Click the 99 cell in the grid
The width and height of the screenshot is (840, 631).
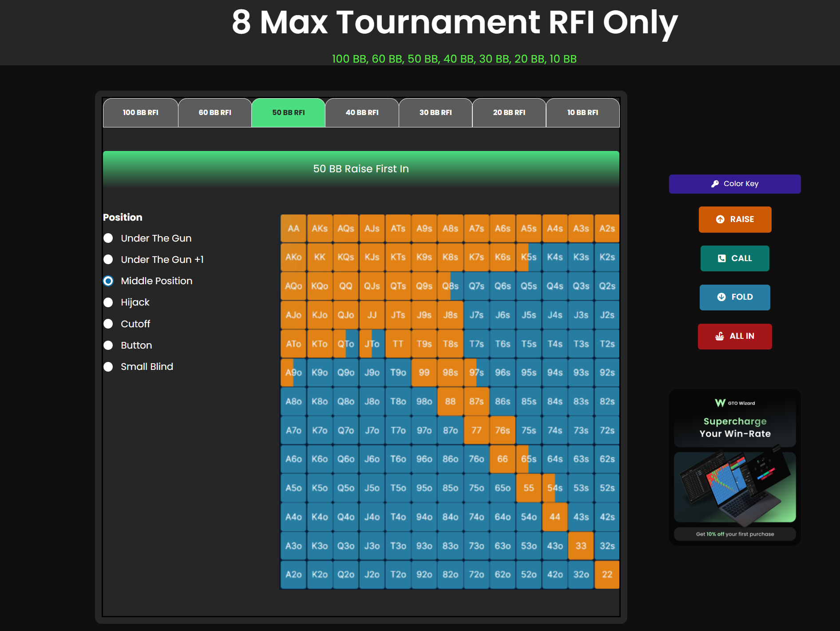(424, 373)
